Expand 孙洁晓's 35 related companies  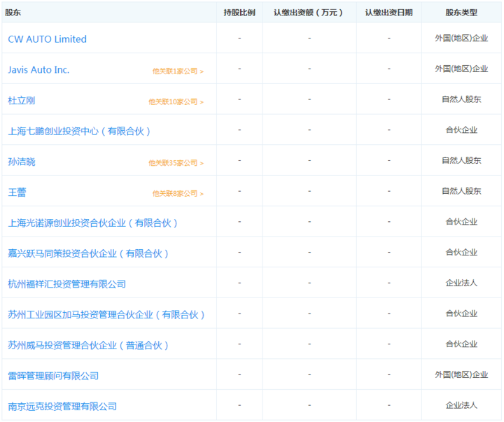click(176, 163)
